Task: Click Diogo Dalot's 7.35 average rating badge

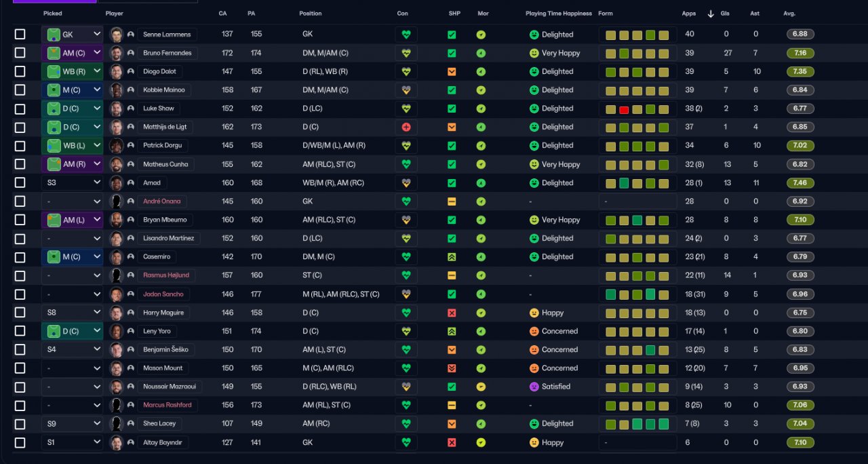Action: pyautogui.click(x=800, y=71)
